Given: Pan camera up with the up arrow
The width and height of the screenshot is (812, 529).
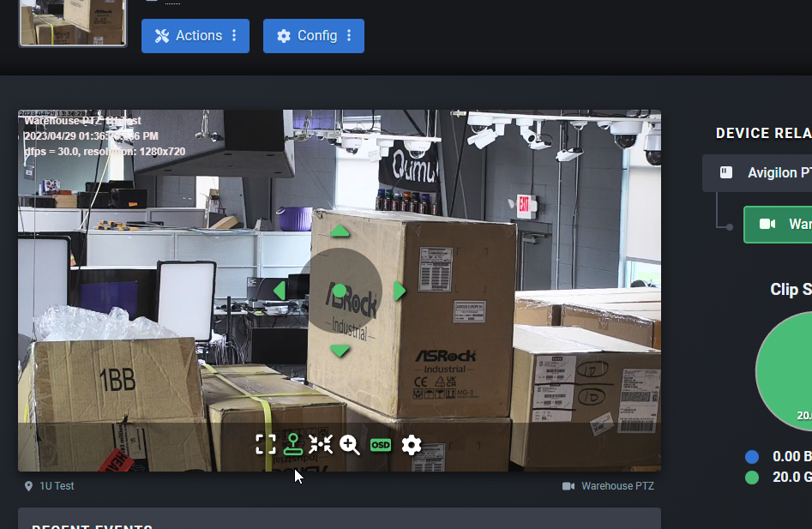Looking at the screenshot, I should click(x=340, y=231).
